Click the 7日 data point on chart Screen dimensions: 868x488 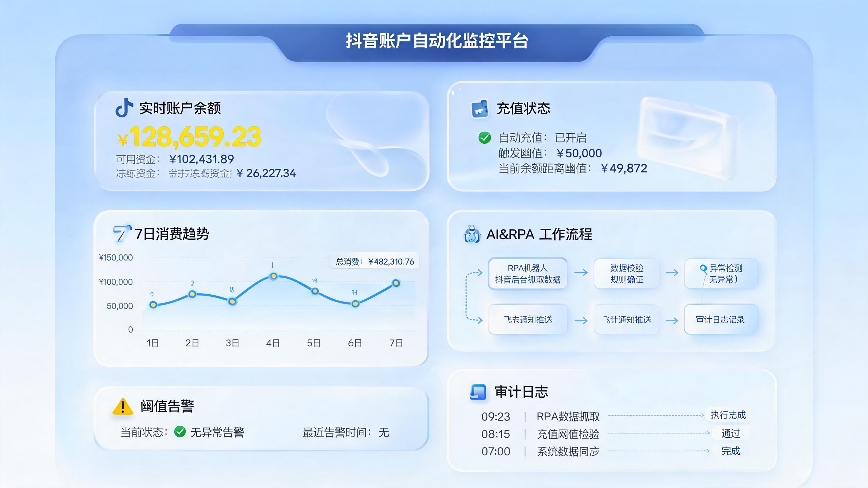(396, 283)
